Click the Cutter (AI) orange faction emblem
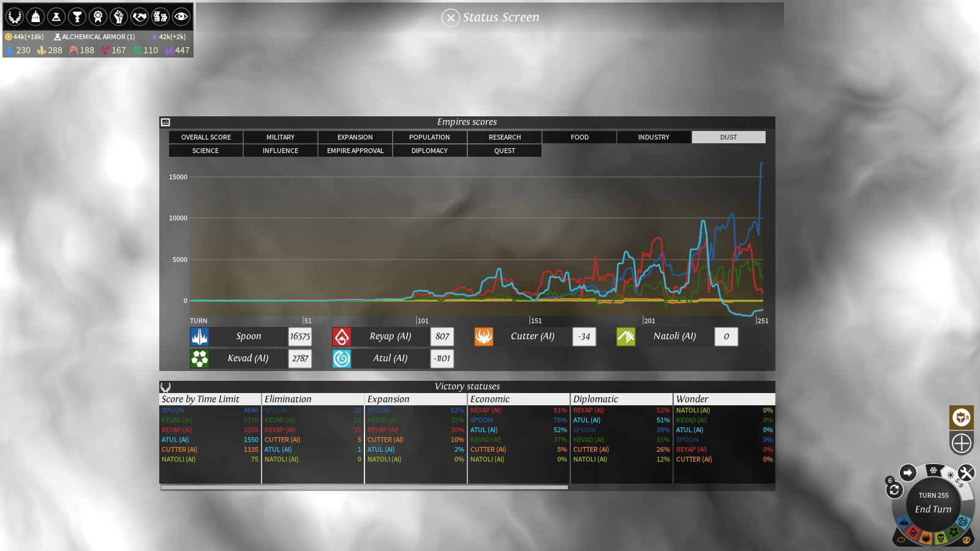980x551 pixels. pos(484,337)
